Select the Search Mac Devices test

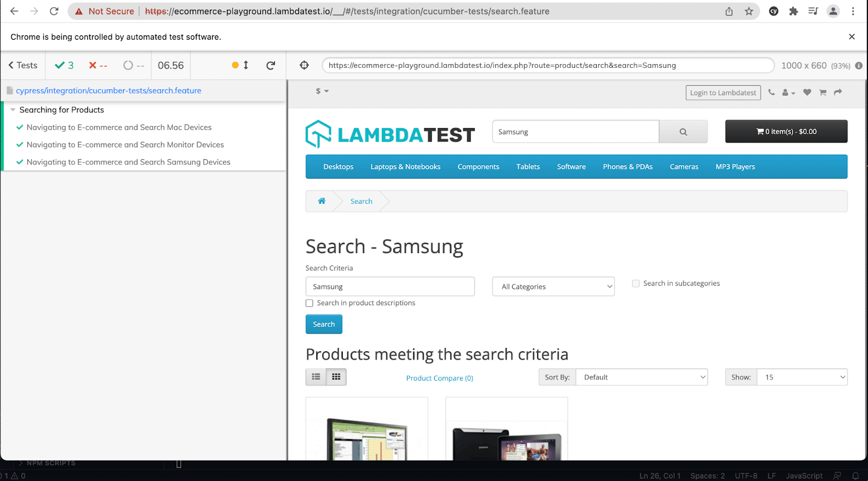[119, 128]
